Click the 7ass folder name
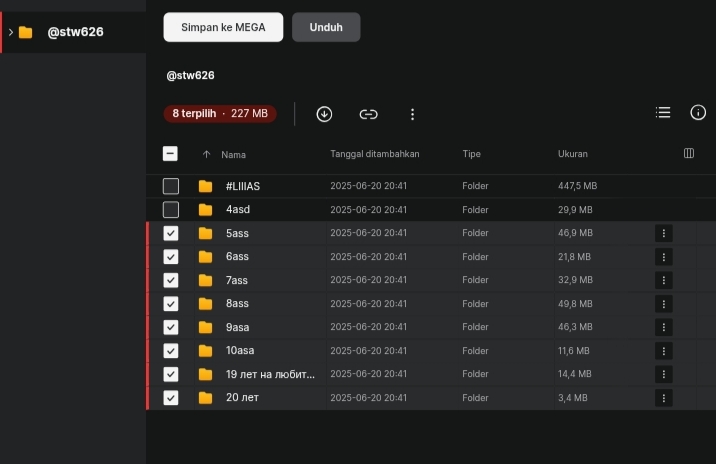This screenshot has width=716, height=464. coord(237,280)
